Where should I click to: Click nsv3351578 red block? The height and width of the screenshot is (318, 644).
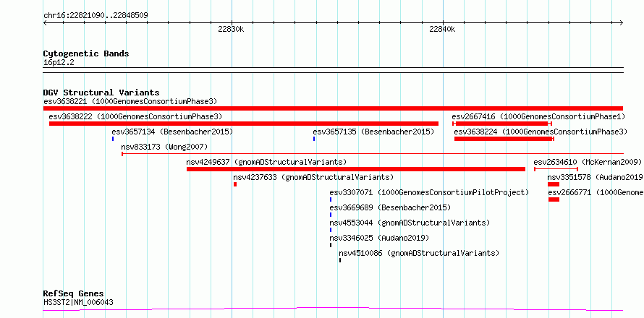pos(554,184)
